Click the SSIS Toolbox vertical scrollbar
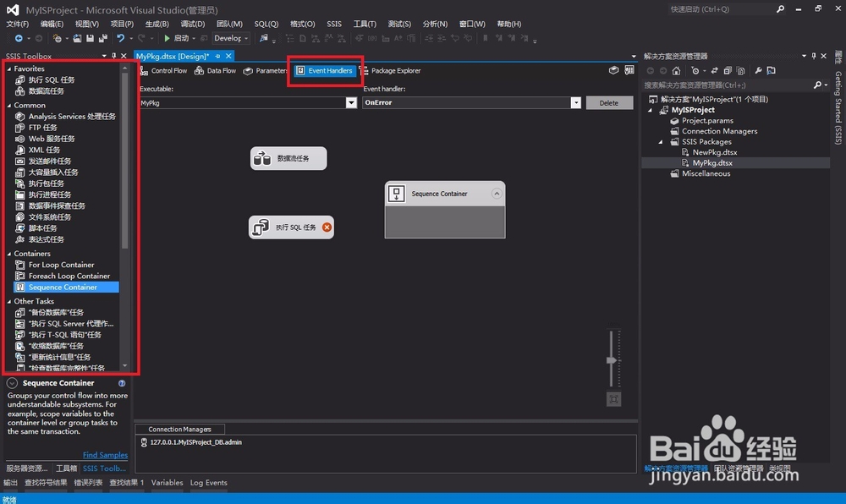 coord(124,160)
